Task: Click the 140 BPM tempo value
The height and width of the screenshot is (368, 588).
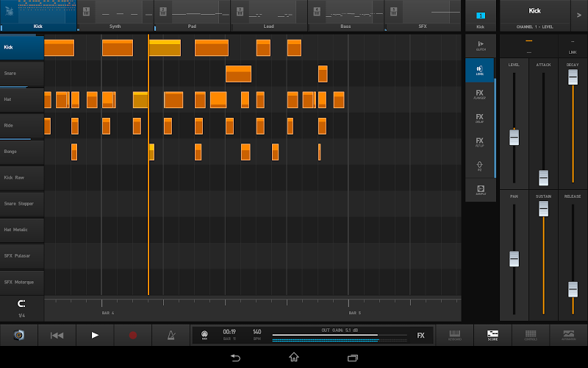Action: tap(257, 332)
